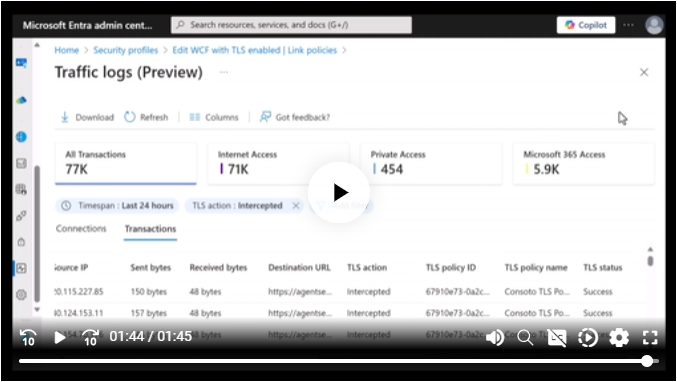Mute the video volume speaker icon
Image resolution: width=677 pixels, height=382 pixels.
click(x=495, y=338)
